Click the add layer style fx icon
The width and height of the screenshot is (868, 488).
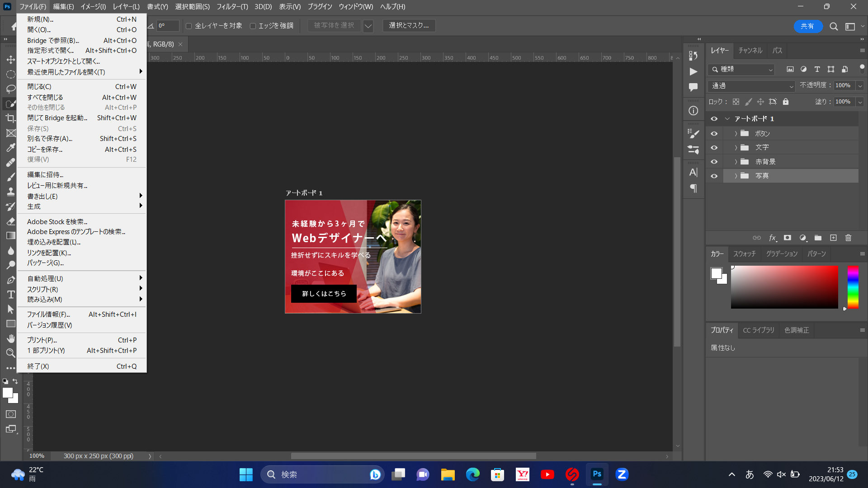coord(773,238)
